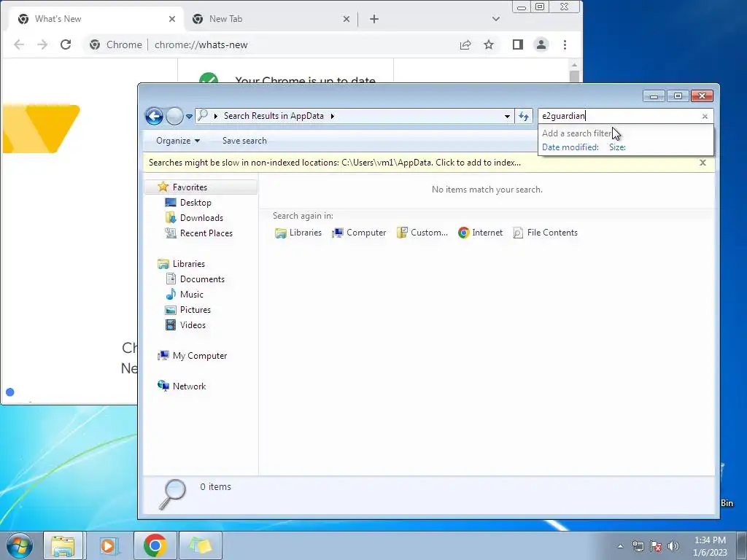Open Music library
The image size is (747, 560).
(192, 295)
